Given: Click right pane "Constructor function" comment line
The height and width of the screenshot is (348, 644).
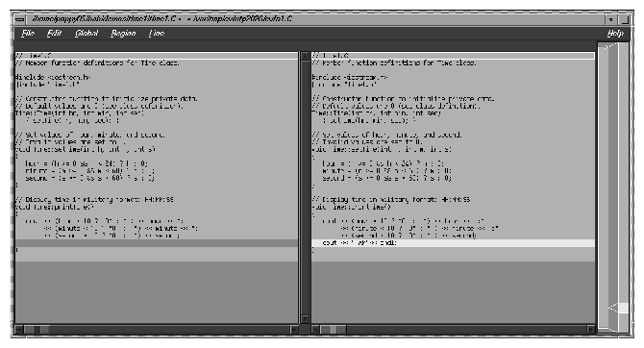Looking at the screenshot, I should pos(404,99).
